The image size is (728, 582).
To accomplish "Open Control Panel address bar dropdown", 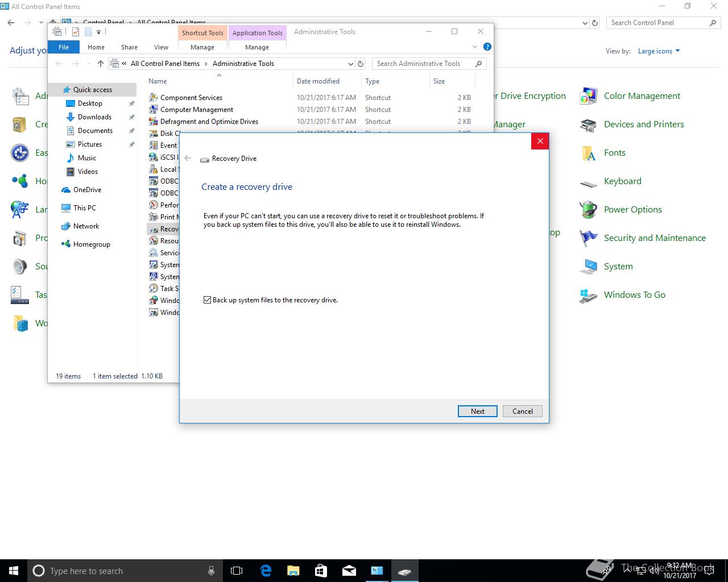I will click(585, 23).
